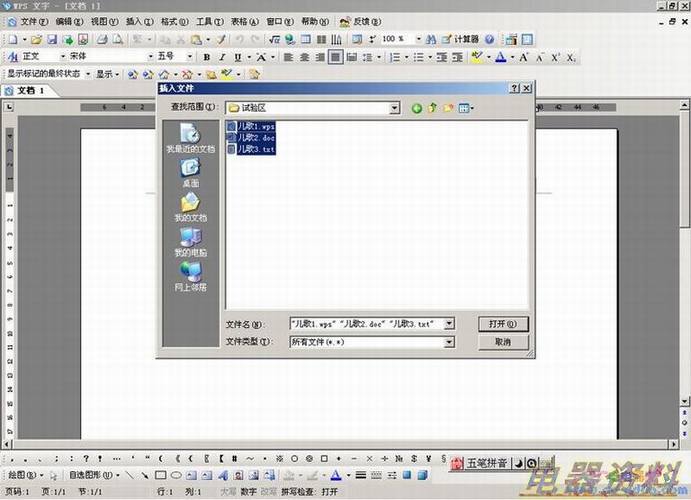
Task: Click the 打开 button
Action: click(503, 324)
